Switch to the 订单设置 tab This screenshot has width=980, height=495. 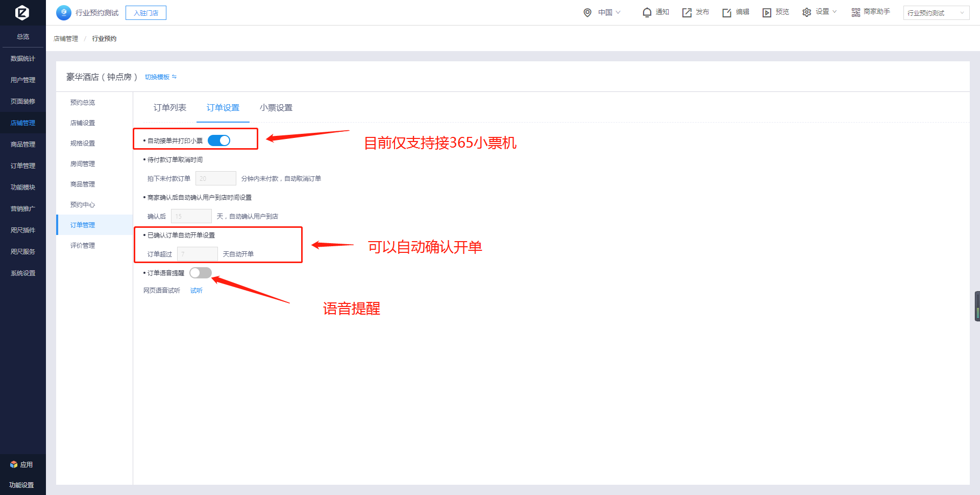coord(223,107)
